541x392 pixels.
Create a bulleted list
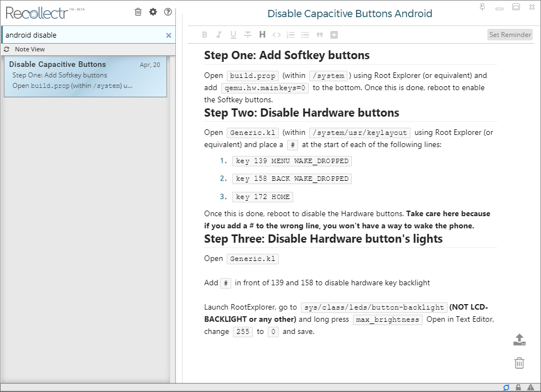click(305, 34)
